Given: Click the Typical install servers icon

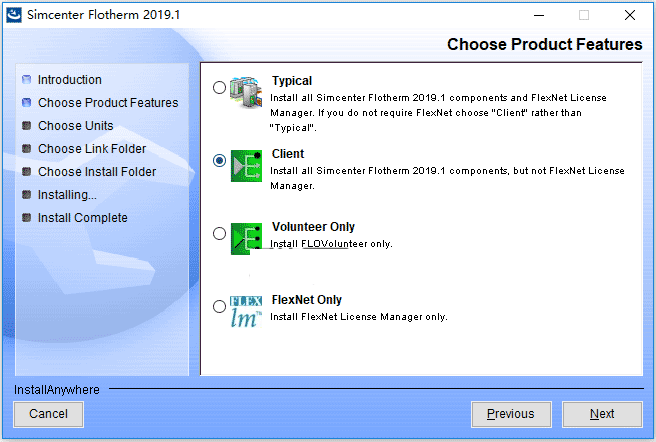Looking at the screenshot, I should (x=246, y=92).
